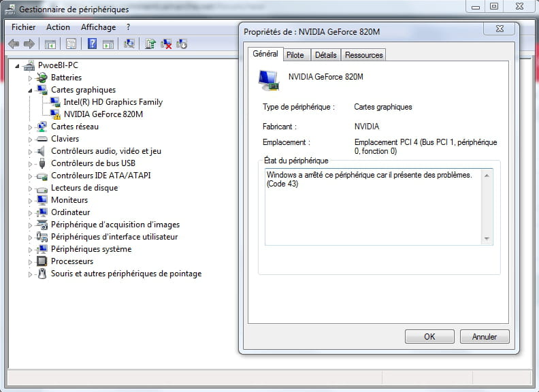Collapse the PwoeBI-PC root node
This screenshot has width=539, height=392.
click(x=17, y=66)
